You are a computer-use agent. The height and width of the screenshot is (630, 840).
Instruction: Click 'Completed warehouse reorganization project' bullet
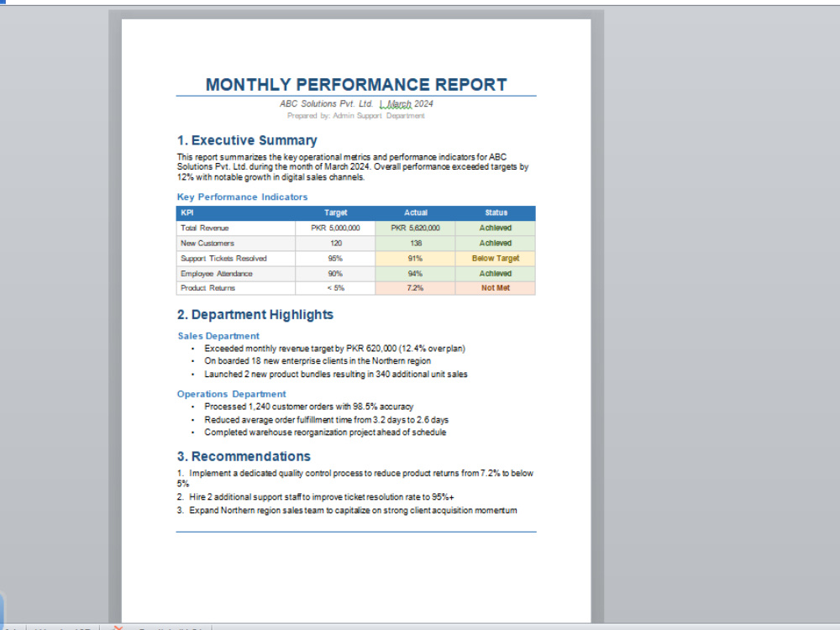[325, 433]
